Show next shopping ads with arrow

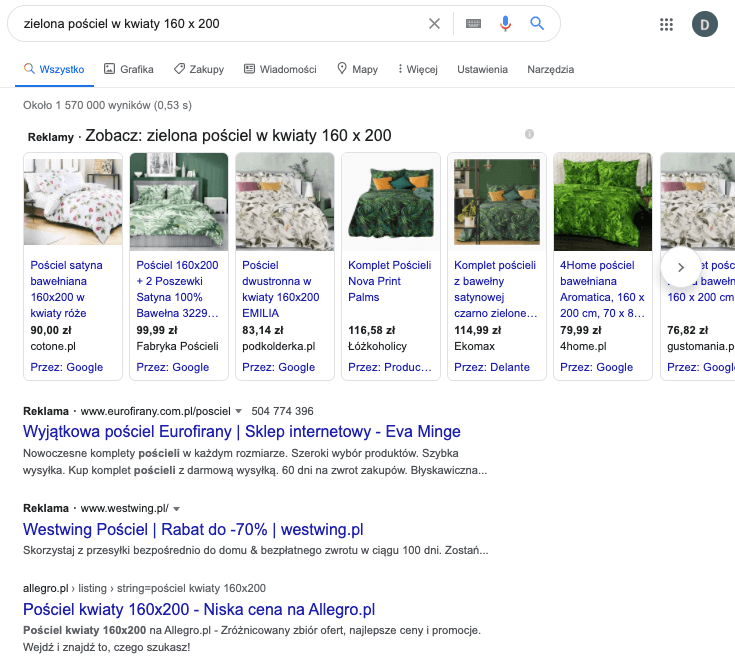click(681, 267)
